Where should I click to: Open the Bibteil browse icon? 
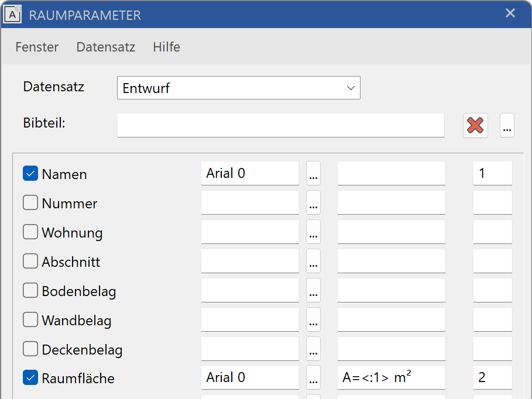click(507, 125)
